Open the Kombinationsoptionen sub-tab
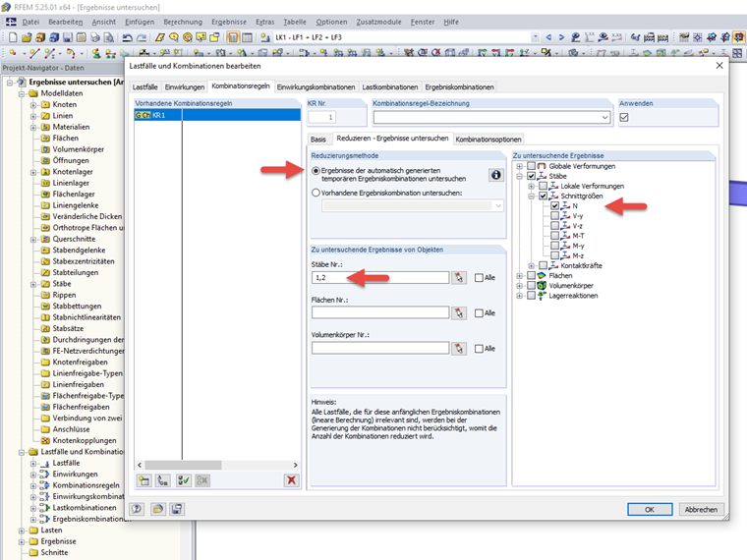Viewport: 747px width, 560px height. (x=488, y=140)
